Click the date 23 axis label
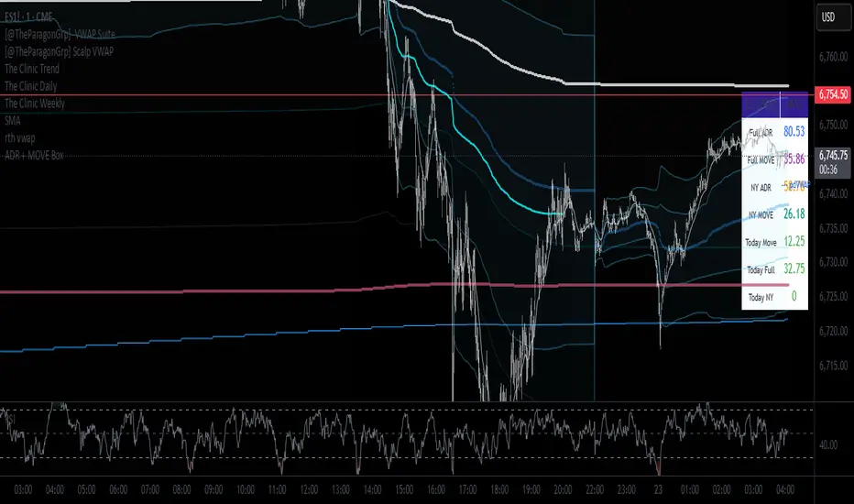Image resolution: width=854 pixels, height=504 pixels. pyautogui.click(x=658, y=489)
